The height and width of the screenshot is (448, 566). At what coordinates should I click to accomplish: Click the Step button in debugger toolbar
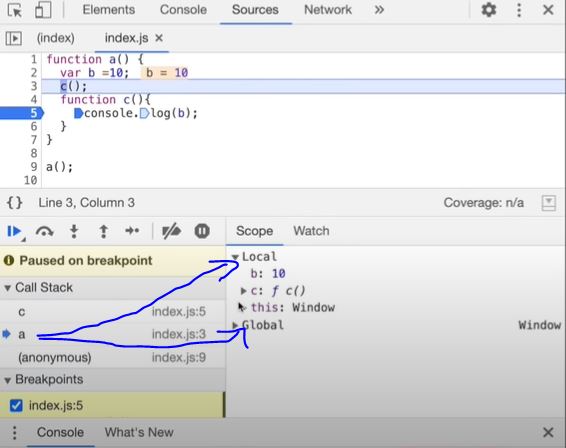coord(132,231)
